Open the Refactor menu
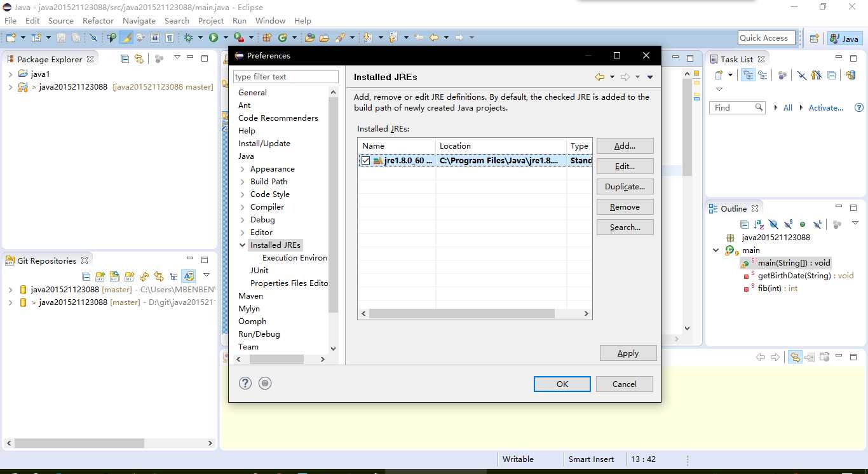The image size is (868, 474). (x=98, y=20)
